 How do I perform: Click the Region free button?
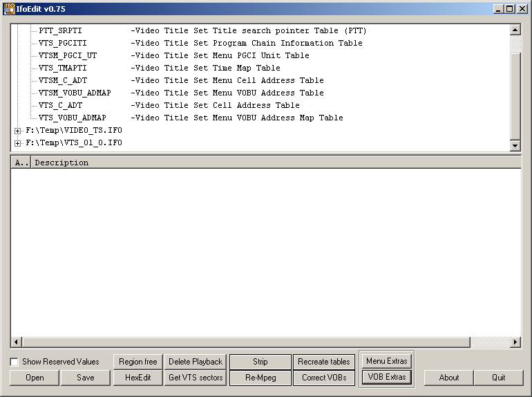137,362
